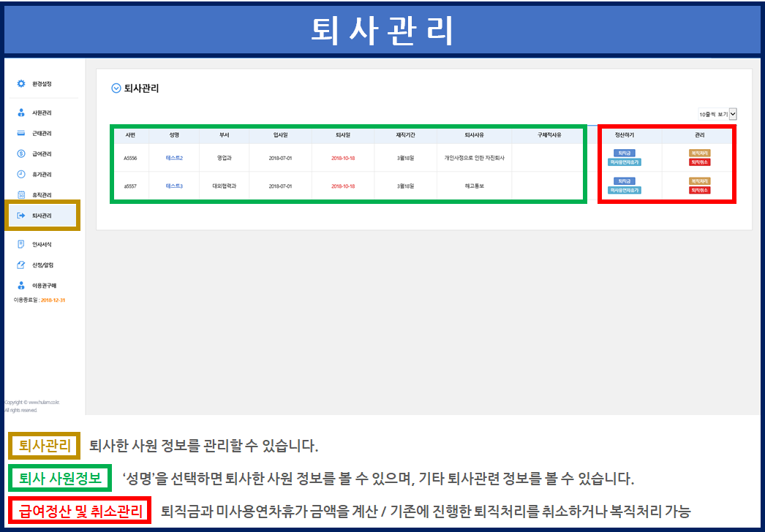Open employee 테스트3 name link

click(174, 186)
